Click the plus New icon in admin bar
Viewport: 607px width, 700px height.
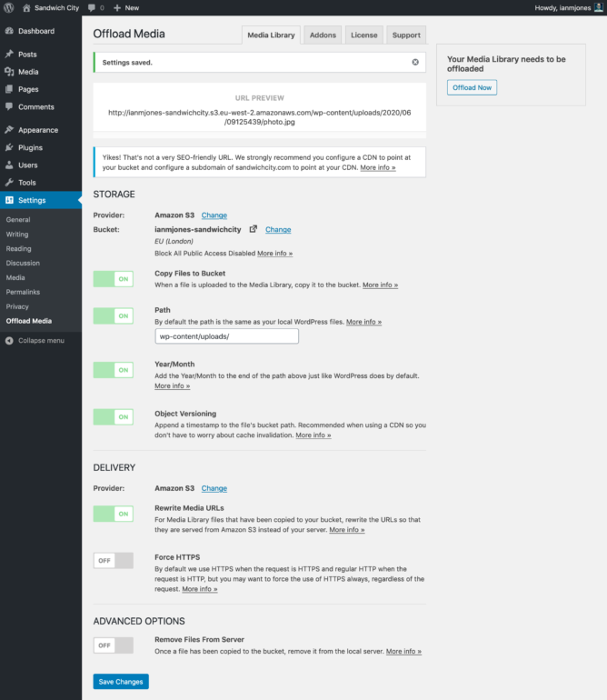117,7
